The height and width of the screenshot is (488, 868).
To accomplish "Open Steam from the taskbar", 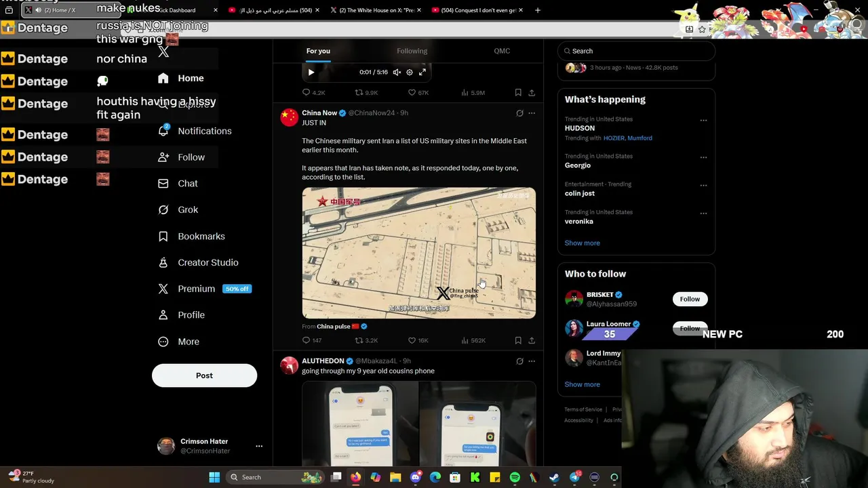I will (554, 477).
